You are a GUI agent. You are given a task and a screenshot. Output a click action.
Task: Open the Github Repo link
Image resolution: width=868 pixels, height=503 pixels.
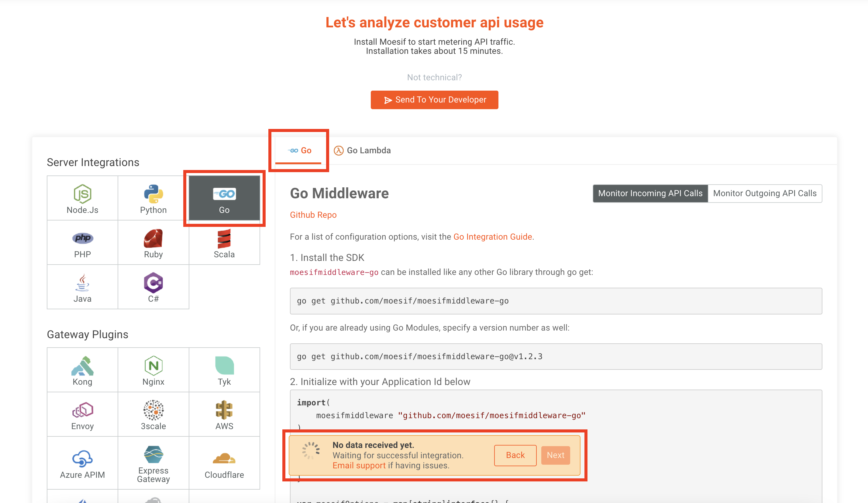[x=313, y=215]
